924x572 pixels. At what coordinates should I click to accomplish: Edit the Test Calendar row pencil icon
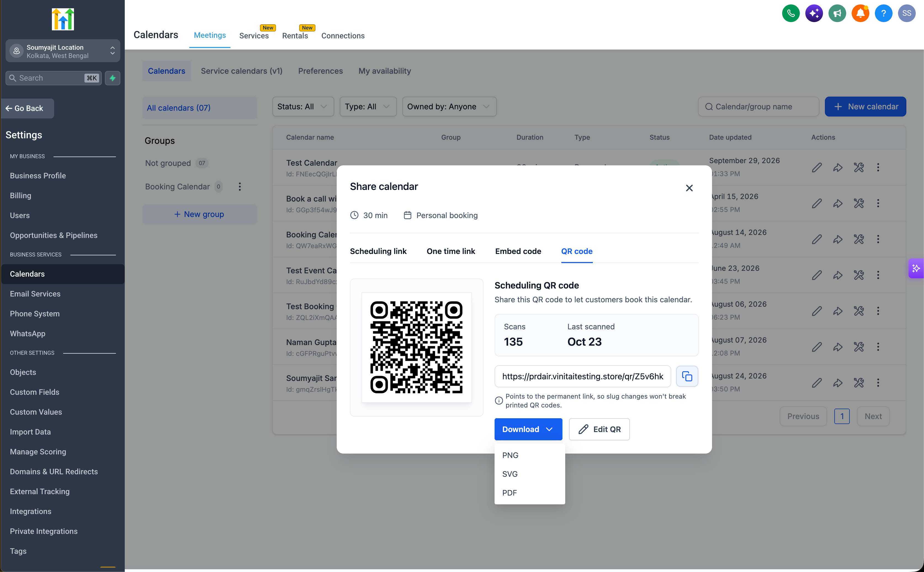pos(817,167)
